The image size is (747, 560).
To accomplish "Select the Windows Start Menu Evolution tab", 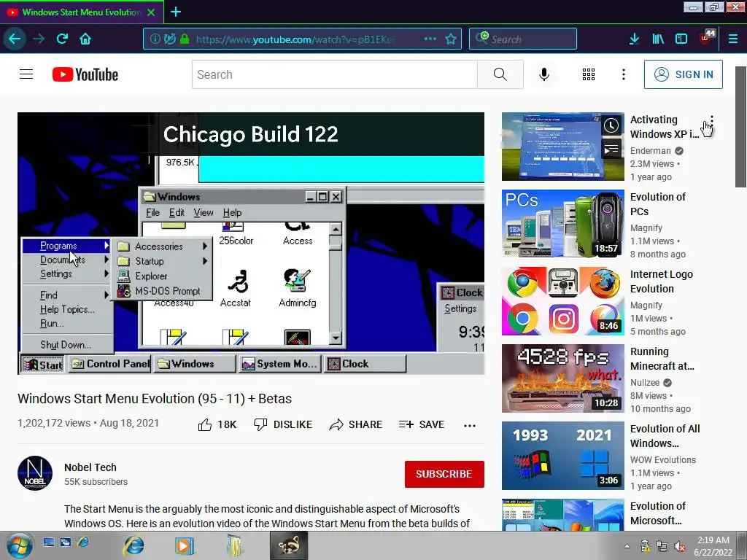I will click(x=82, y=12).
